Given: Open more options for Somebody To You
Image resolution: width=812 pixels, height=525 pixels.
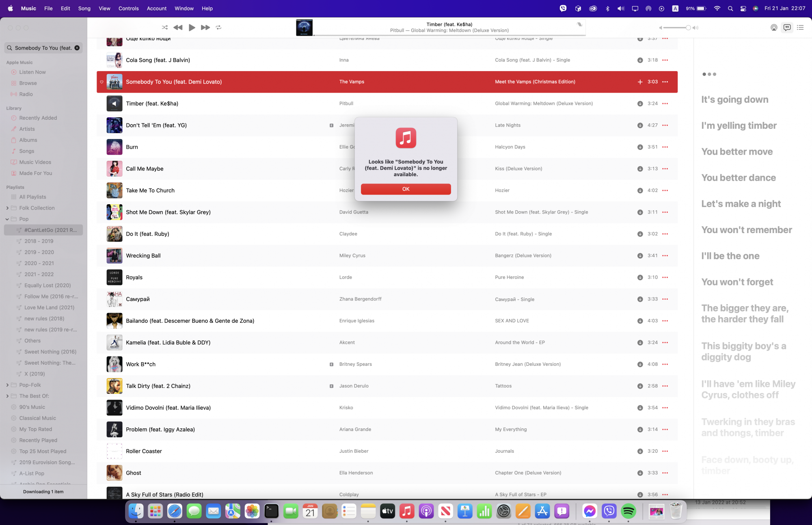Looking at the screenshot, I should 665,82.
